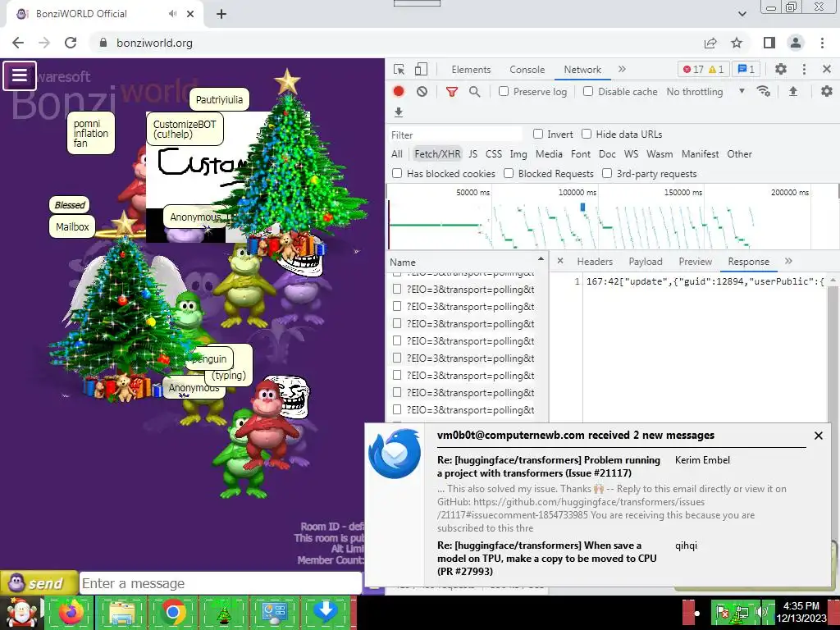The height and width of the screenshot is (630, 840).
Task: Focus the network Filter text box
Action: point(455,135)
